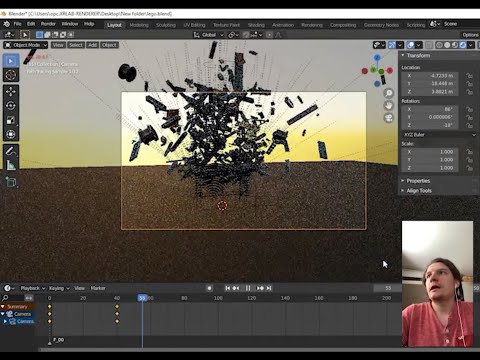This screenshot has height=360, width=480.
Task: Jump to the first frame of the timeline
Action: (227, 288)
